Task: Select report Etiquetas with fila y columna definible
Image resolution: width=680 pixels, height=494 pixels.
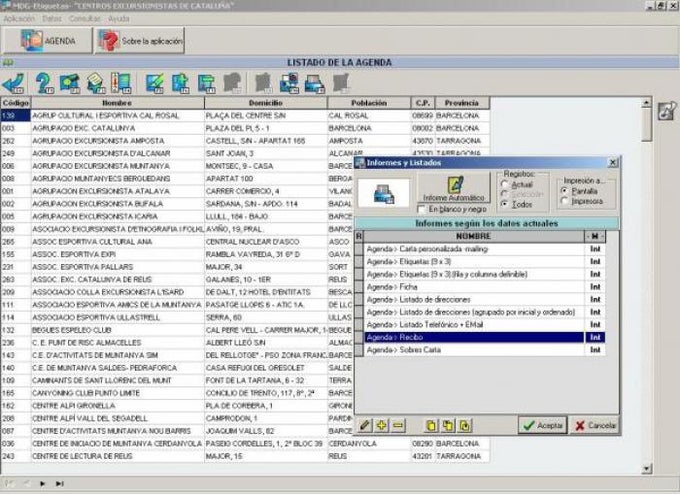Action: [x=474, y=274]
